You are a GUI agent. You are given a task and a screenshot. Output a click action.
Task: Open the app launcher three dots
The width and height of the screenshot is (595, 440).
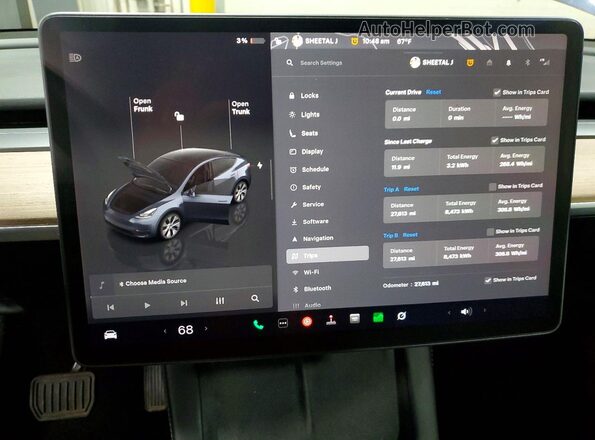click(283, 323)
